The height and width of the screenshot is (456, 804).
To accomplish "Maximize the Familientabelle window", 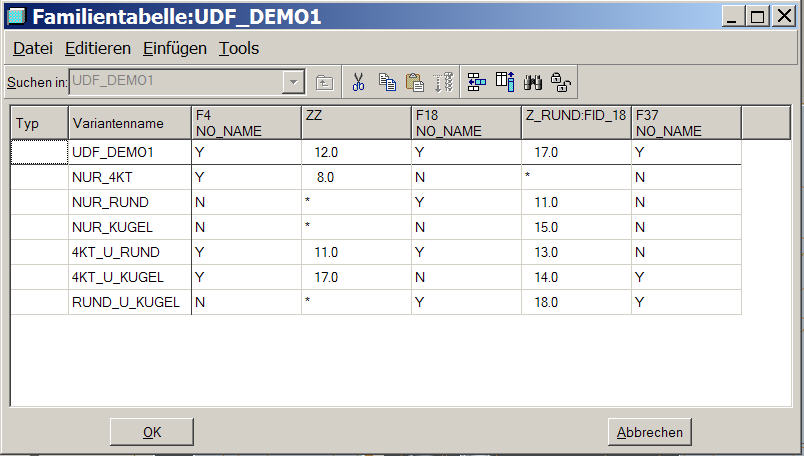I will click(x=757, y=16).
